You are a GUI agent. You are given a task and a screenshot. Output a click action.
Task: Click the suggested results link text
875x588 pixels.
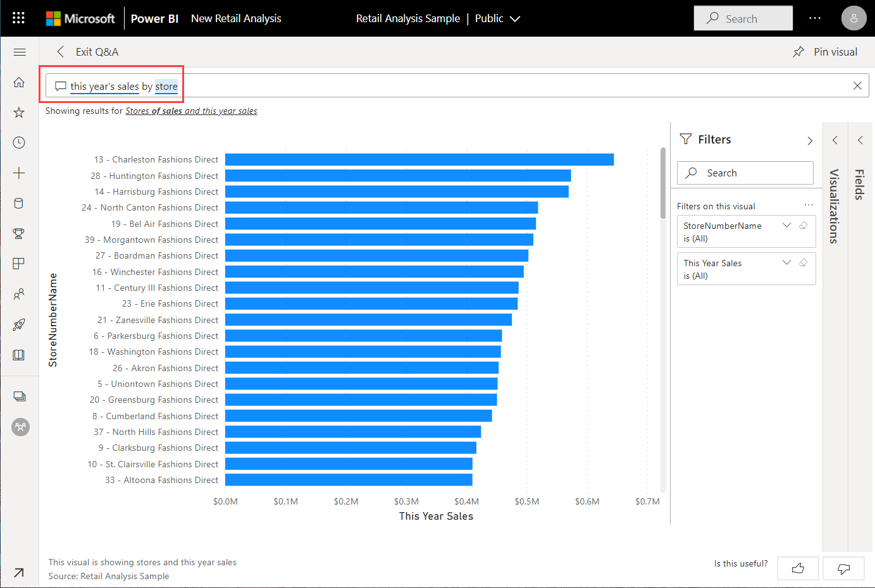[191, 111]
